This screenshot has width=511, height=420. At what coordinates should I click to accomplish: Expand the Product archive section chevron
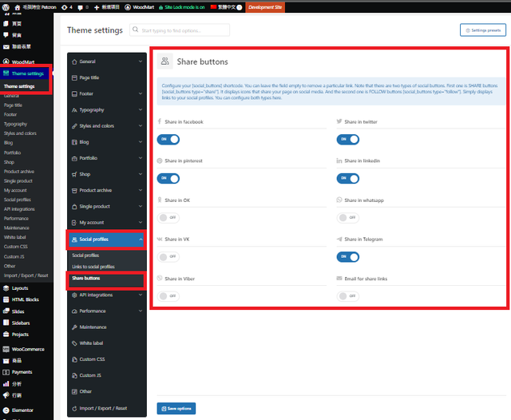coord(141,190)
